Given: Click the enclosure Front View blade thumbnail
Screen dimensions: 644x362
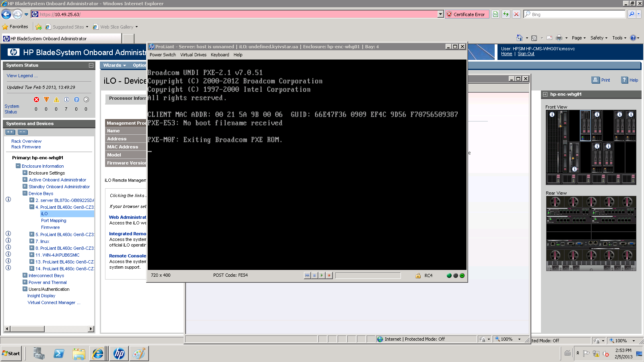Looking at the screenshot, I should click(591, 147).
